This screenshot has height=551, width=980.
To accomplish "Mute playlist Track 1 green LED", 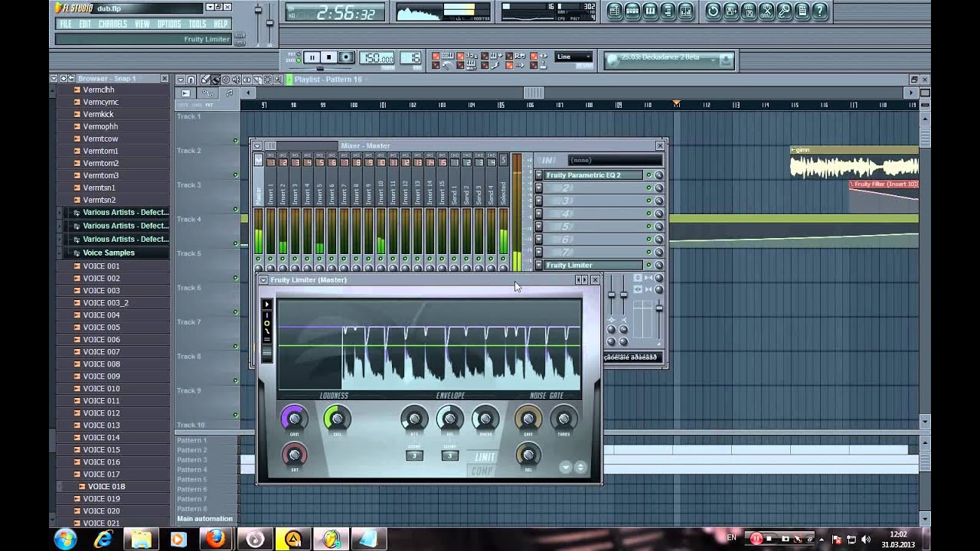I will point(236,141).
